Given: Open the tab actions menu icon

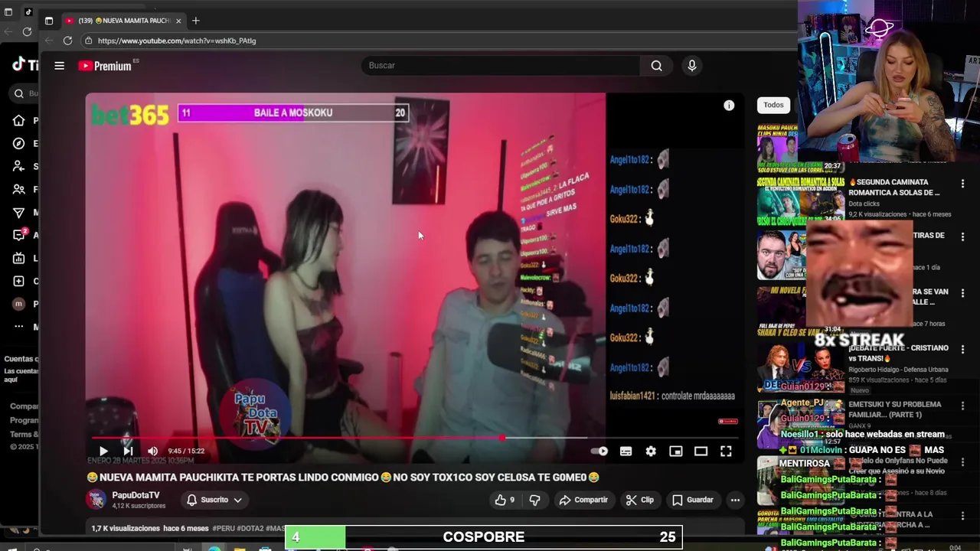Looking at the screenshot, I should (48, 21).
